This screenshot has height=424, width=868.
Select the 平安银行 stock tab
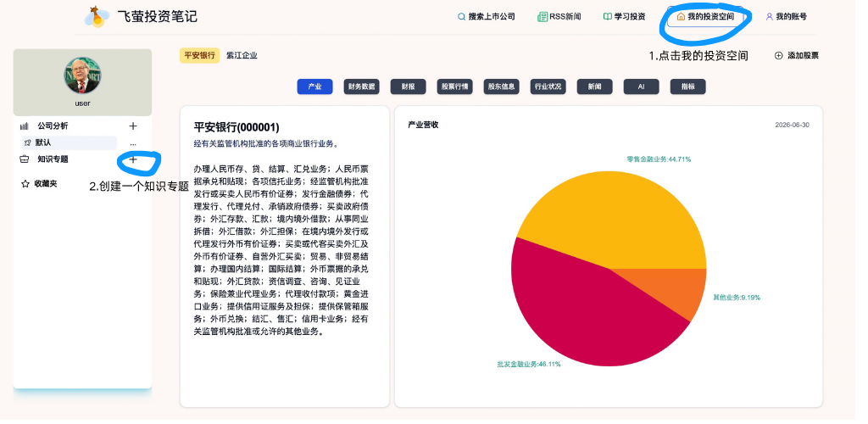point(199,55)
